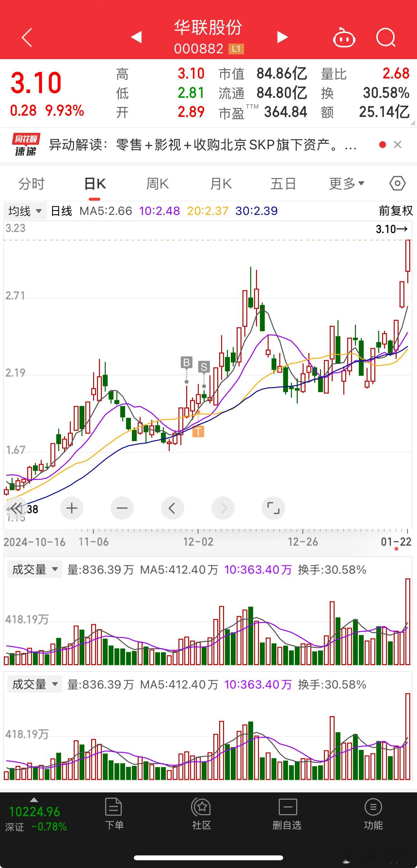Tap the current price 3.10
Image resolution: width=417 pixels, height=868 pixels.
tap(36, 82)
